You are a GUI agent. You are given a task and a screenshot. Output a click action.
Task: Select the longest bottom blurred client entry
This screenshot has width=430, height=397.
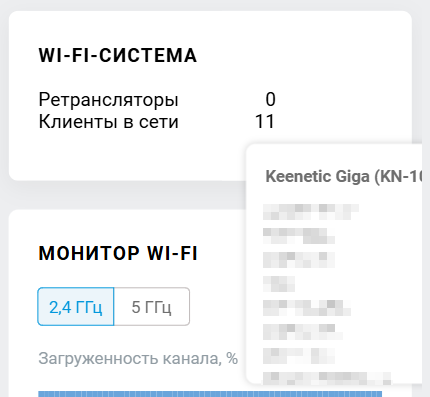click(x=327, y=378)
